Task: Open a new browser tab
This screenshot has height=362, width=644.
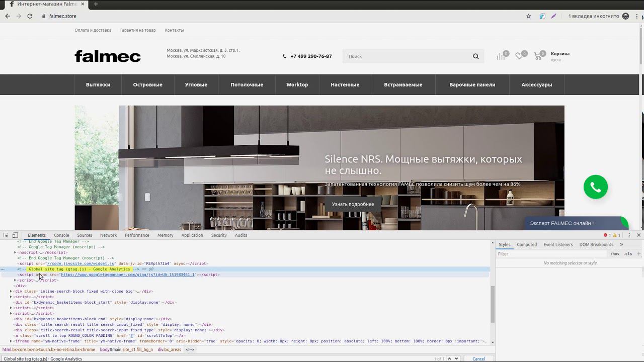Action: [96, 4]
